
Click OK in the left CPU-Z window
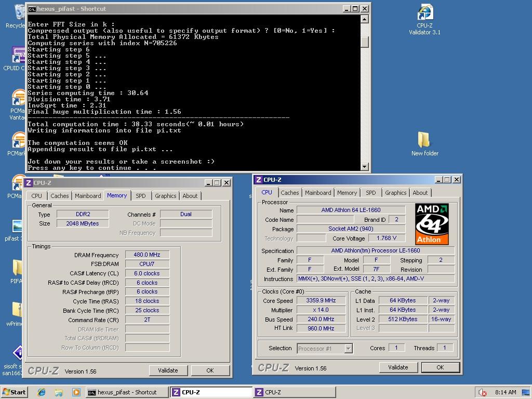(x=210, y=370)
